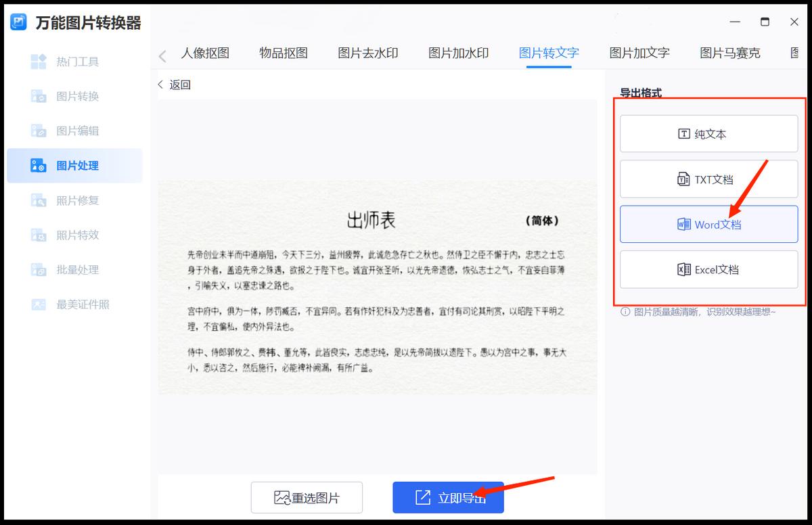Viewport: 812px width, 525px height.
Task: Click the 立即导出 export button
Action: pyautogui.click(x=448, y=497)
